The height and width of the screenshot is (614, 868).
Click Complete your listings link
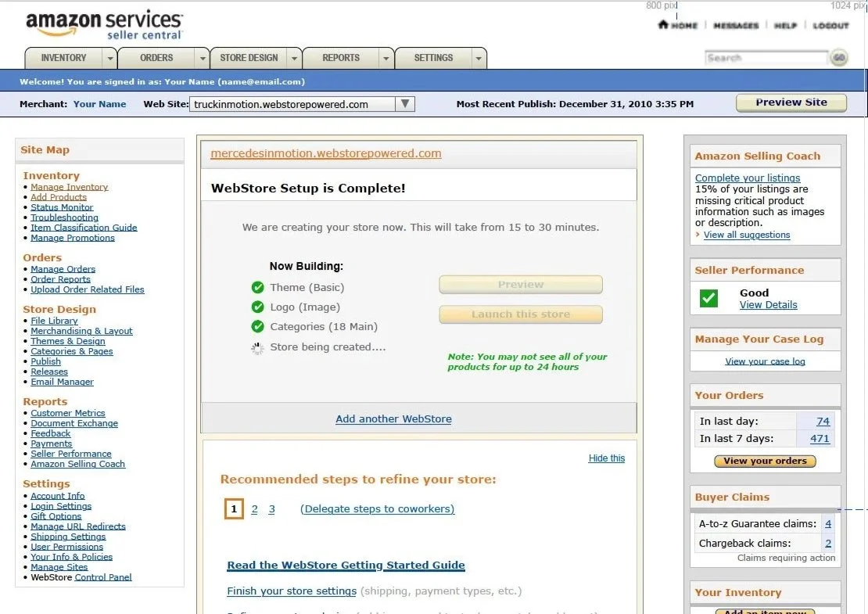[x=748, y=178]
